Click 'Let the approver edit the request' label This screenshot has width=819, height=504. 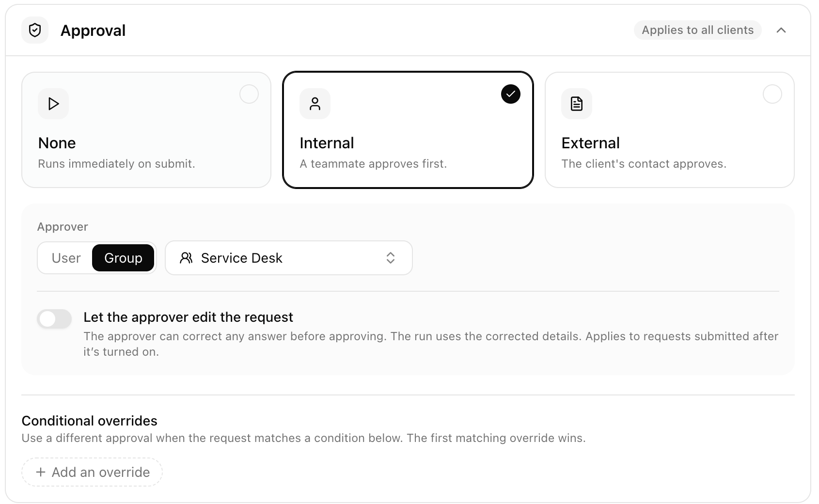(188, 317)
